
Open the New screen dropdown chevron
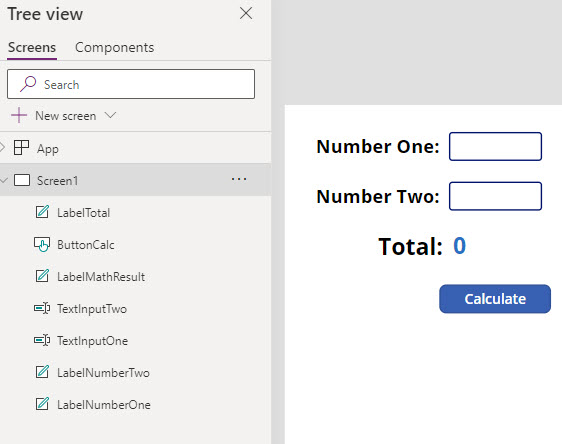(x=110, y=115)
